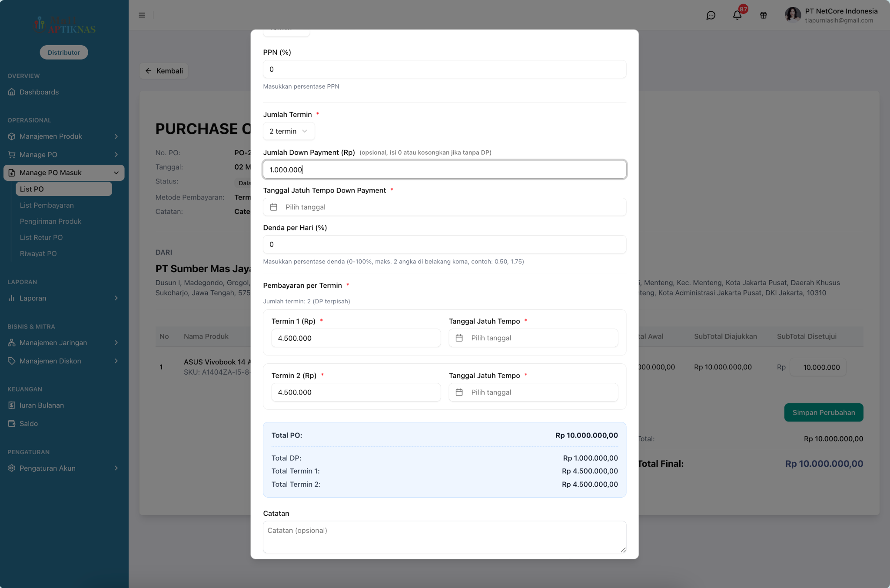
Task: Click calendar icon for Termin 2 due date
Action: [459, 392]
